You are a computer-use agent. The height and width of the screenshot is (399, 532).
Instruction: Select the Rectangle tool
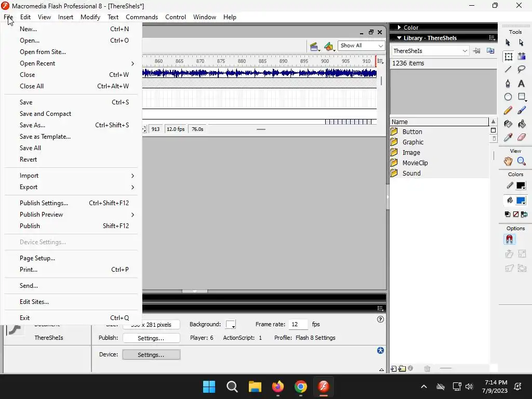522,97
